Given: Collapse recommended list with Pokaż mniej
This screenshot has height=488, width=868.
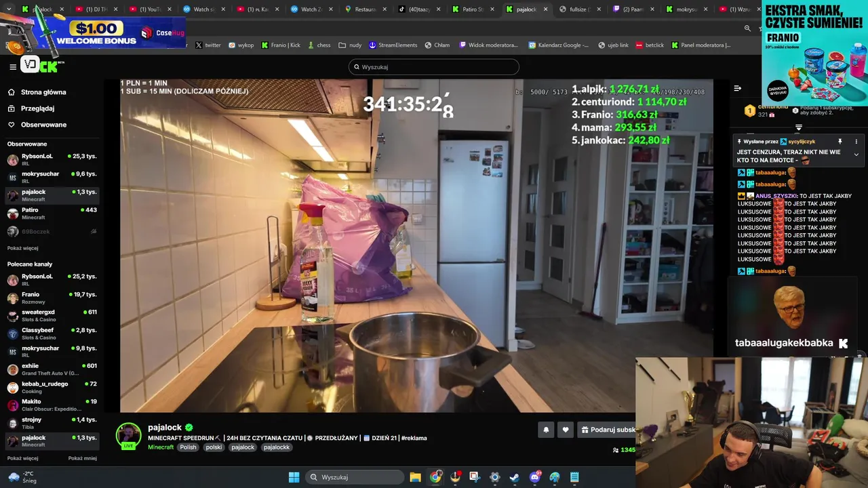Looking at the screenshot, I should [x=82, y=458].
